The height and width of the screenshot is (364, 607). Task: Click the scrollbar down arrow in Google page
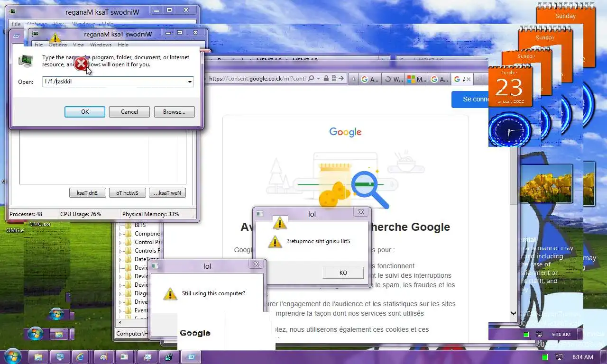[x=513, y=313]
